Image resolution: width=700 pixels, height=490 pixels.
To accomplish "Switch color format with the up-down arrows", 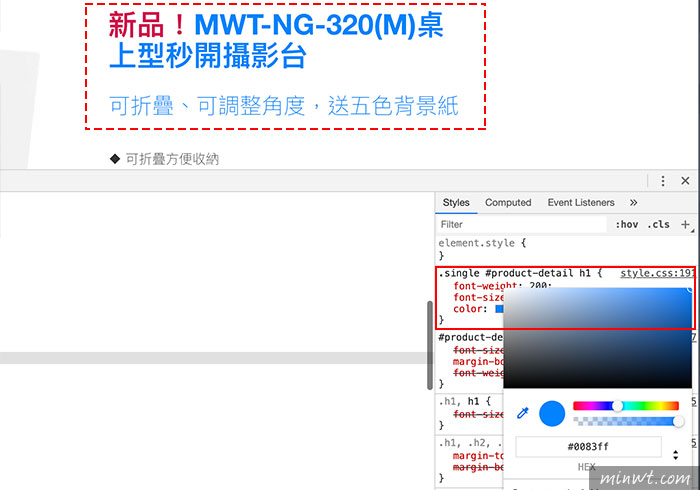I will 675,455.
